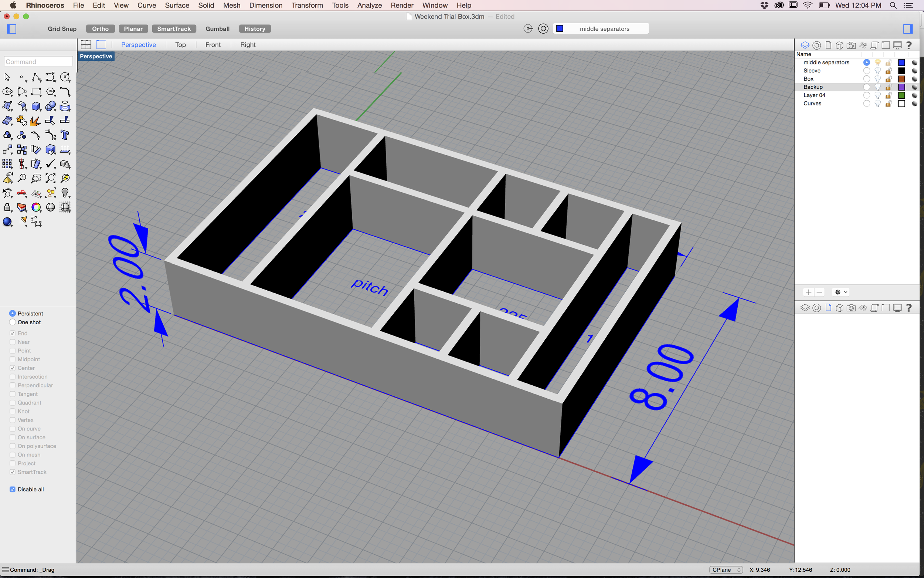Turn on Sleeve layer lightbulb visibility

pos(877,71)
